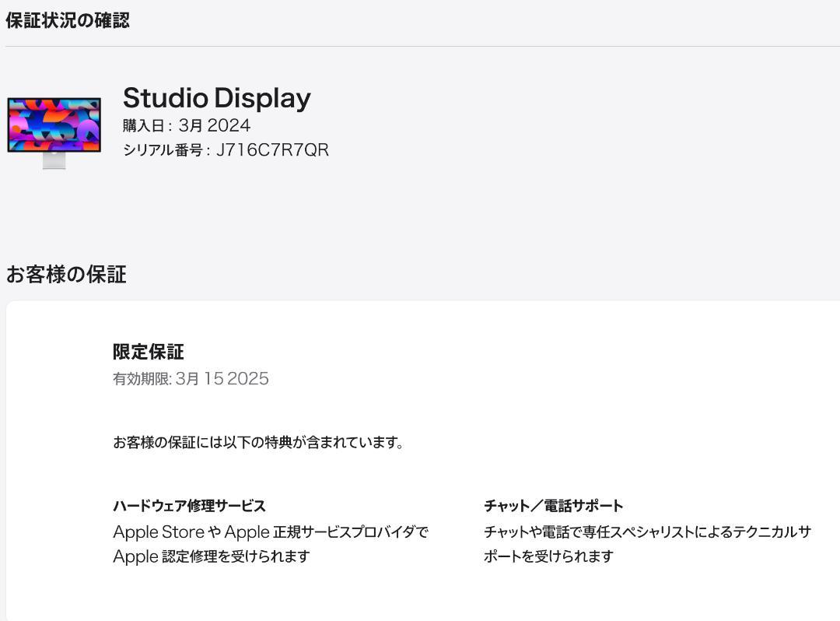The image size is (840, 621).
Task: Click the お客様の保証 section heading
Action: (66, 275)
